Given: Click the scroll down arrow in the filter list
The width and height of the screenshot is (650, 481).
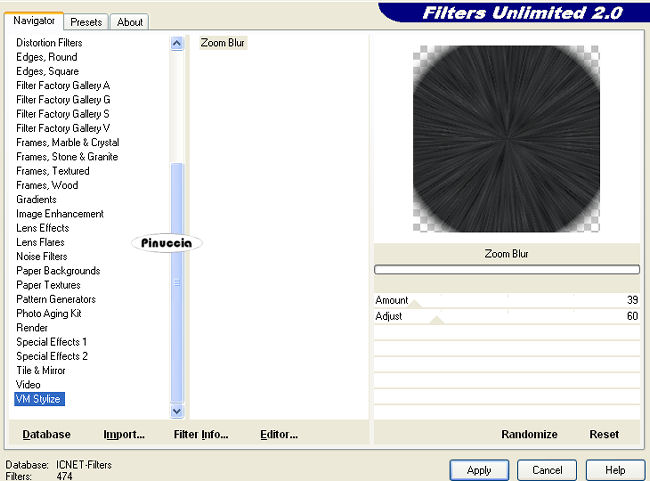Looking at the screenshot, I should [177, 411].
